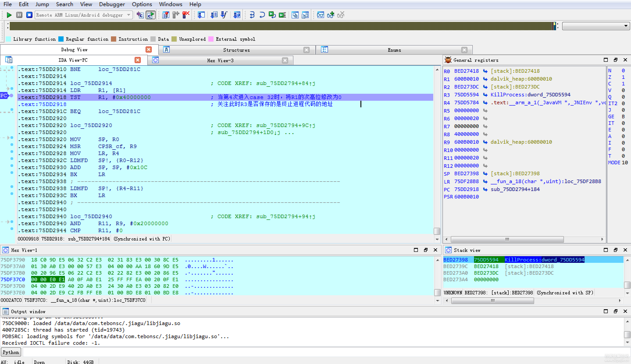This screenshot has width=631, height=364.
Task: Open the navigation band dropdown
Action: [626, 26]
